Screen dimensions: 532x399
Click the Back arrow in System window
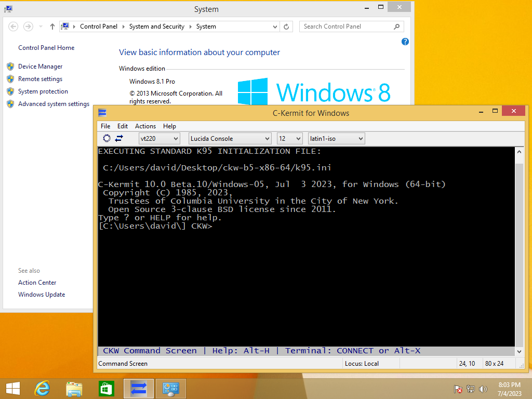(x=13, y=26)
